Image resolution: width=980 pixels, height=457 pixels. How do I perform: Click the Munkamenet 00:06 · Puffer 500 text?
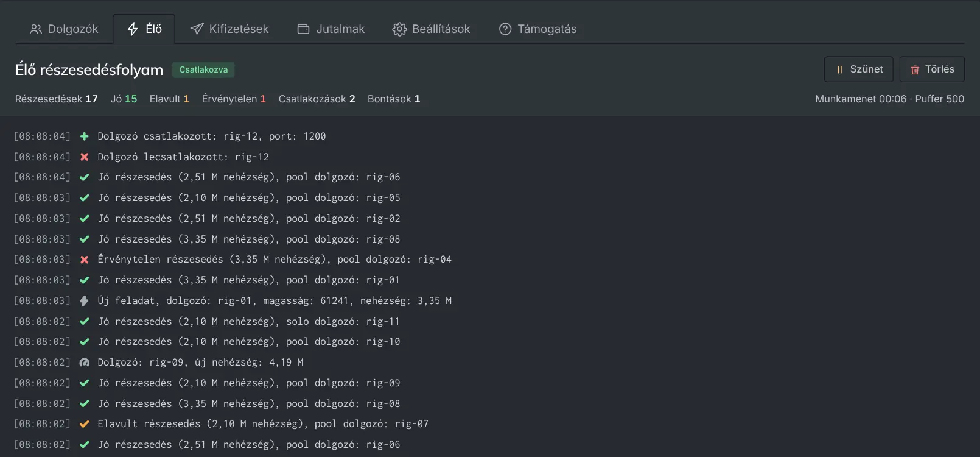tap(890, 99)
